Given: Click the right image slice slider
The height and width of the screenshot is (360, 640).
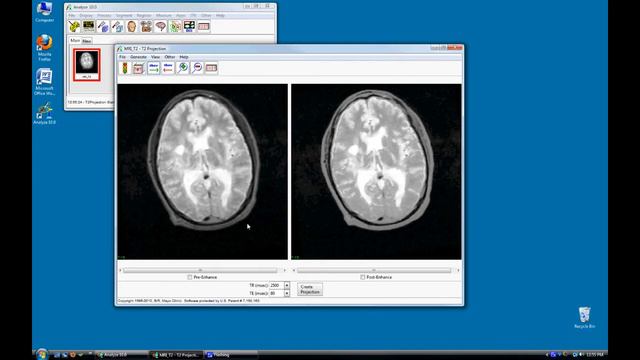Looking at the screenshot, I should 374,270.
